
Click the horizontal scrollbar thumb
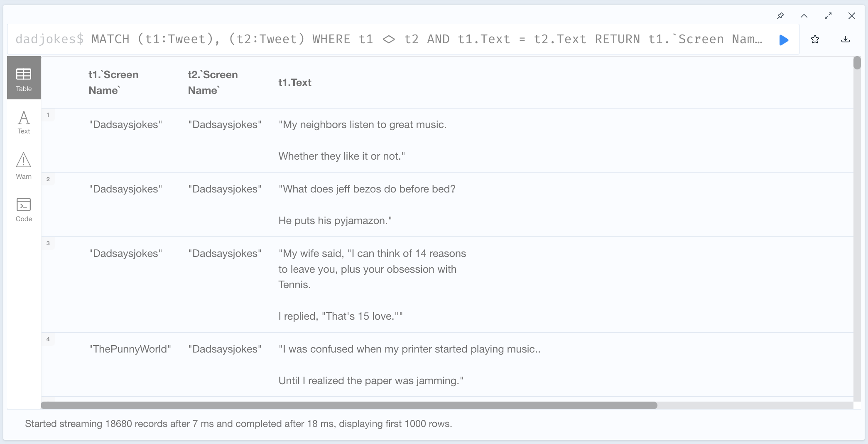pos(349,405)
